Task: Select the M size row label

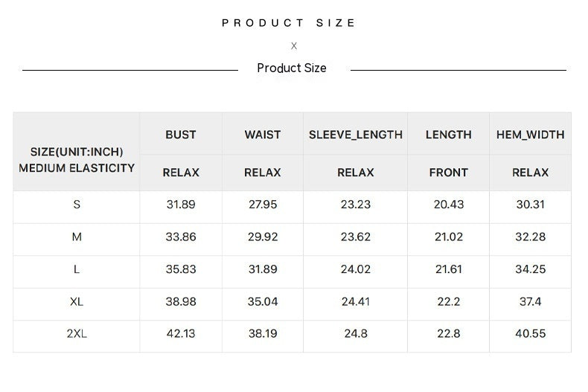Action: [x=77, y=237]
